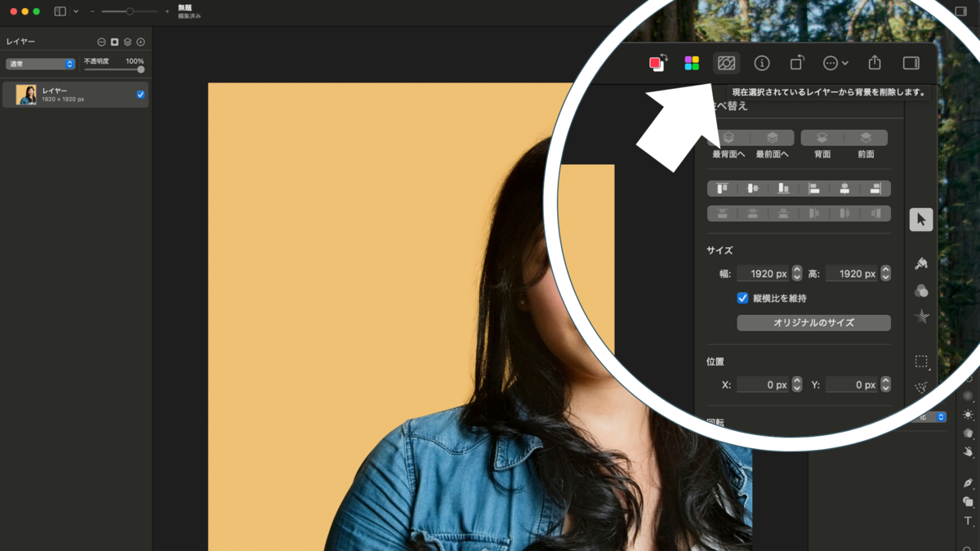Select the Type tool T icon
The width and height of the screenshot is (980, 551).
coord(968,521)
